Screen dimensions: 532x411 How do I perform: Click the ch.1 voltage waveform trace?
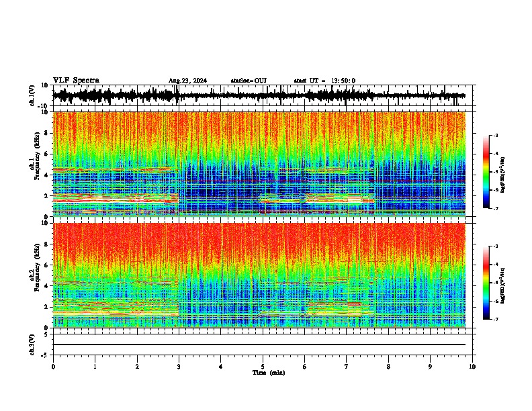point(259,95)
